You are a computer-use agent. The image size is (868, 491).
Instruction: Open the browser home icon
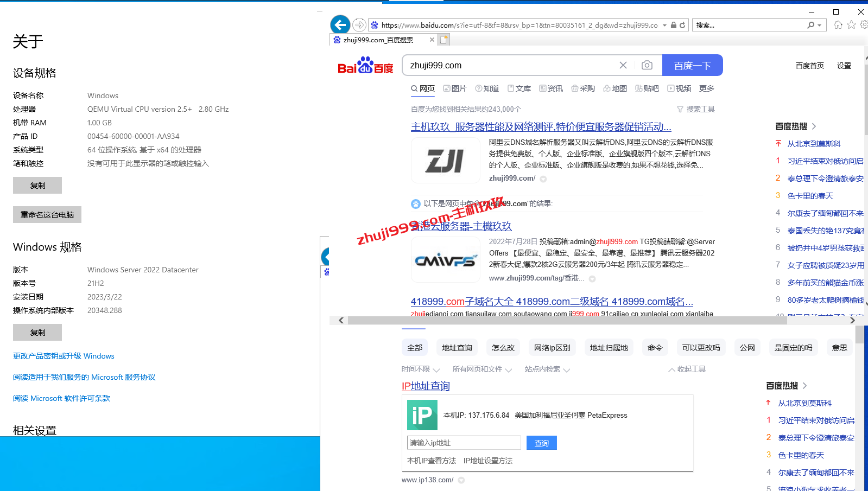point(838,25)
